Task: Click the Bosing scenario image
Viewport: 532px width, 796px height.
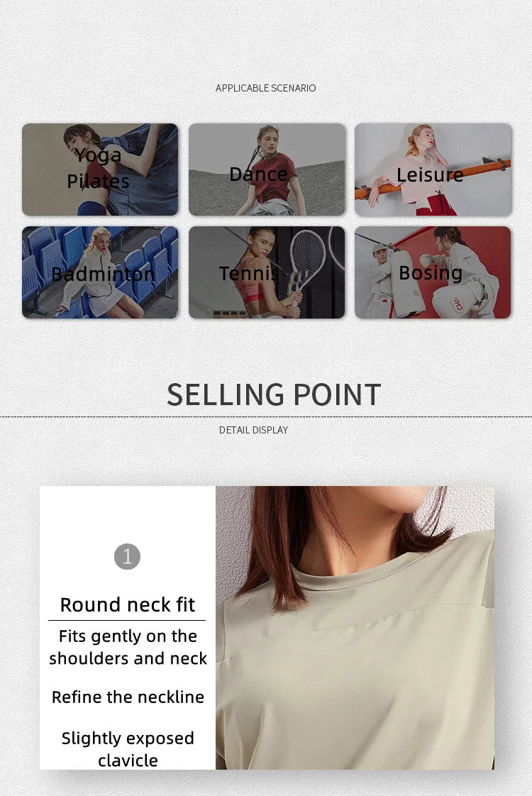Action: pyautogui.click(x=433, y=272)
